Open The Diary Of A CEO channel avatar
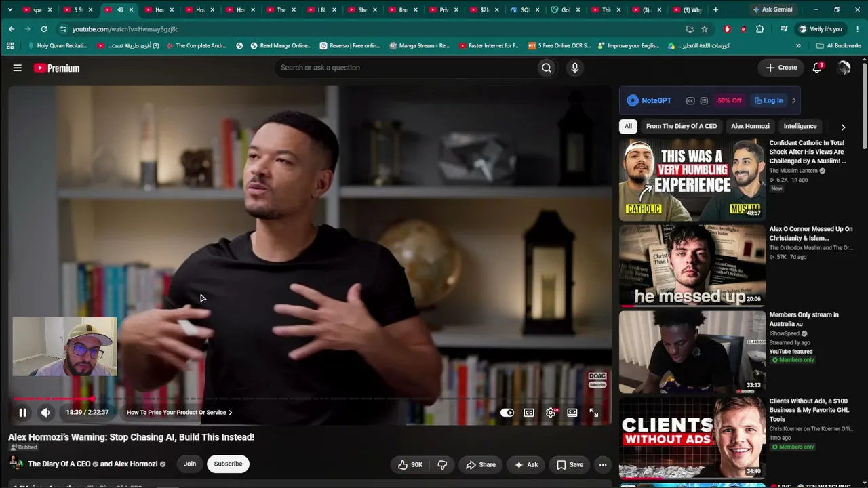The height and width of the screenshot is (488, 868). click(x=15, y=464)
